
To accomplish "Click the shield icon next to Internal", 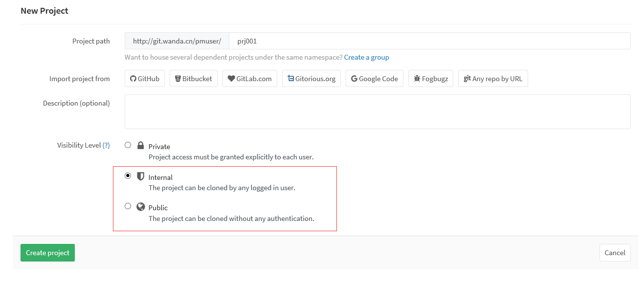I will (x=140, y=175).
